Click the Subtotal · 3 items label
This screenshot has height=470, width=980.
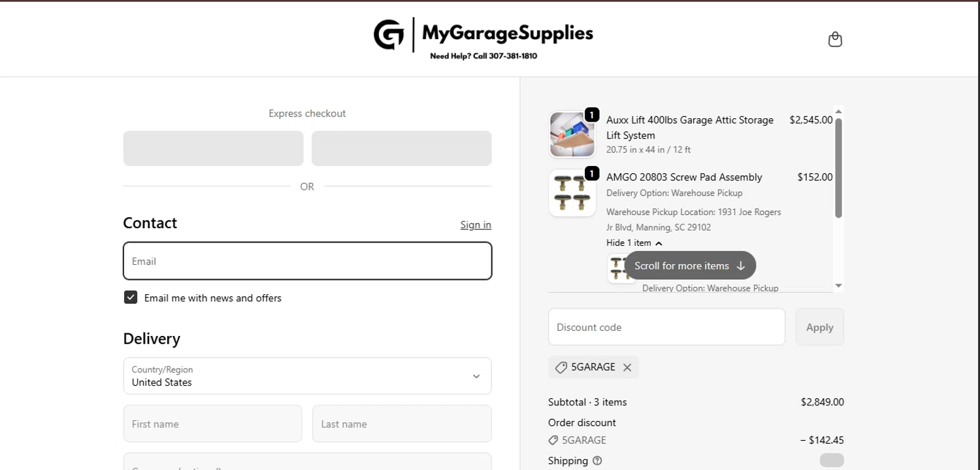click(587, 402)
